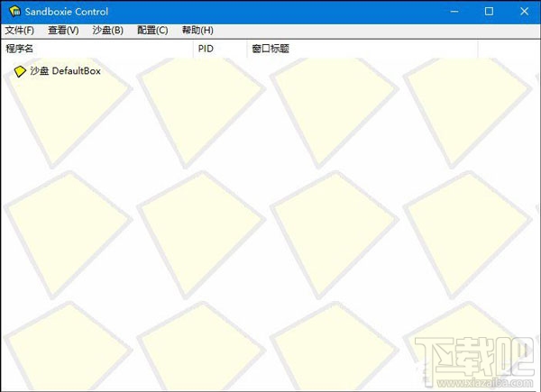Open the 文件(F) menu
This screenshot has width=541, height=392.
(19, 31)
